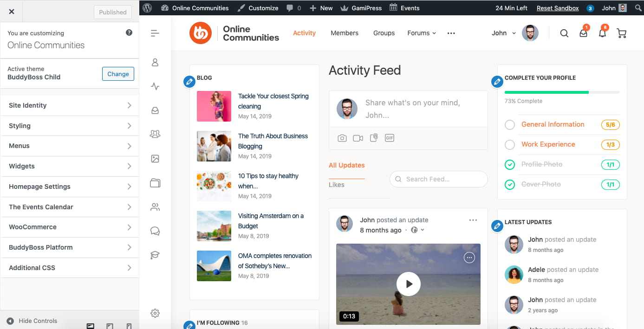Open the GIF picker in the post composer

tap(389, 137)
